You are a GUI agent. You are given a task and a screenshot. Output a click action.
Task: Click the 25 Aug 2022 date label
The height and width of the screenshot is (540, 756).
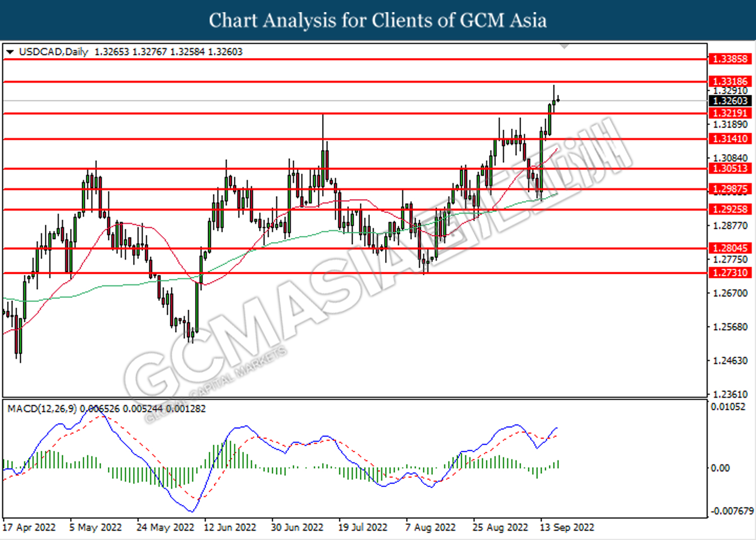[500, 527]
